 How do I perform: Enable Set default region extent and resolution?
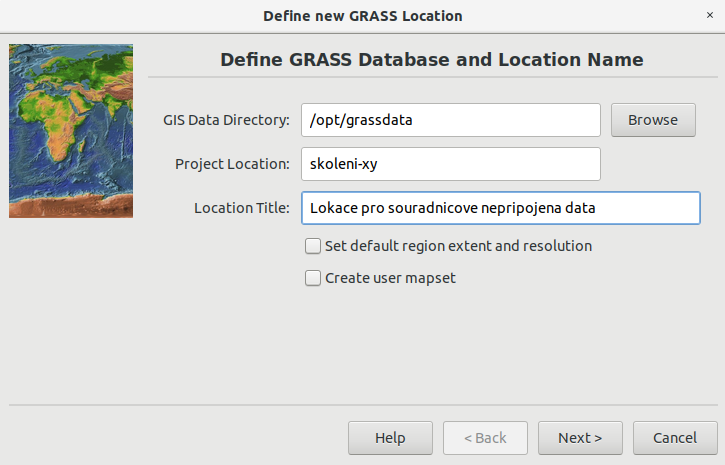tap(313, 246)
